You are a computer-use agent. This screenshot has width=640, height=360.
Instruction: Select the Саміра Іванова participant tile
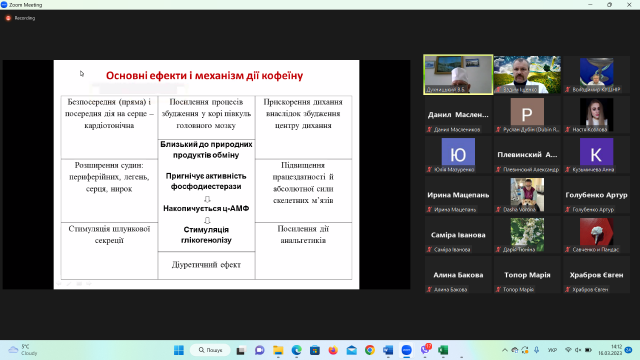[458, 235]
